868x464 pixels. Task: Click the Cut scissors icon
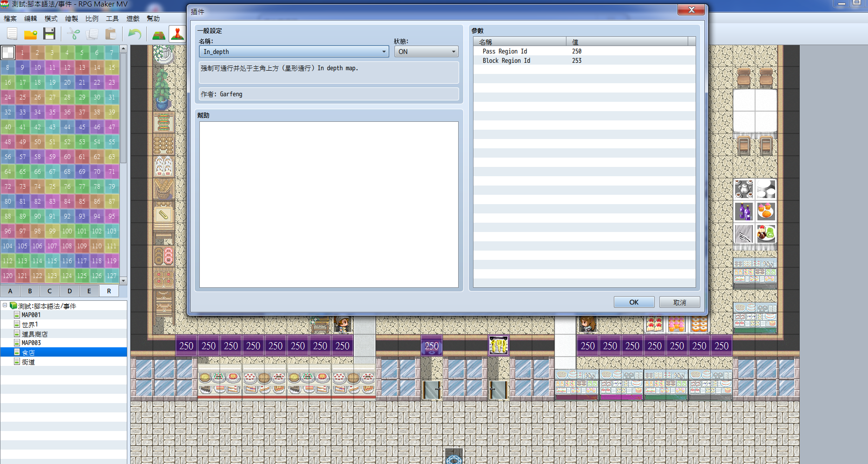point(73,34)
